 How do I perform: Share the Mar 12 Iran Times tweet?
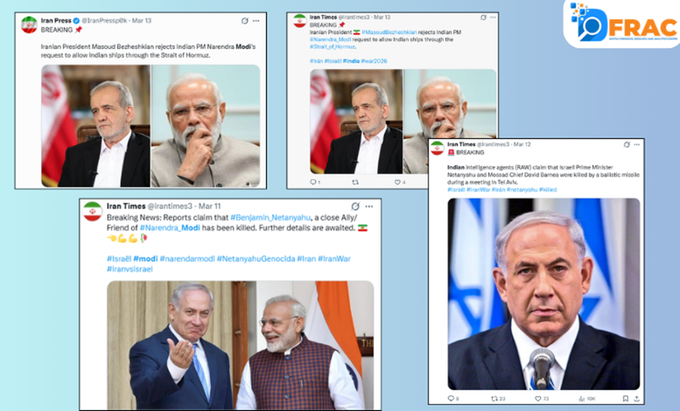636,398
